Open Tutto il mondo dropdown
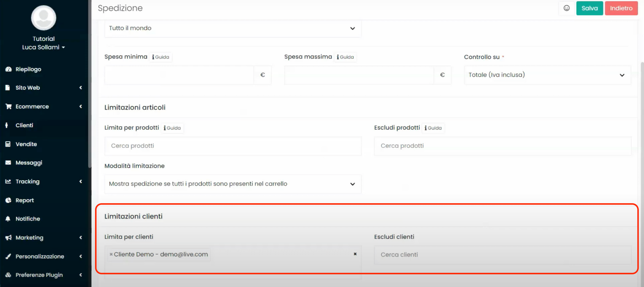 (232, 28)
